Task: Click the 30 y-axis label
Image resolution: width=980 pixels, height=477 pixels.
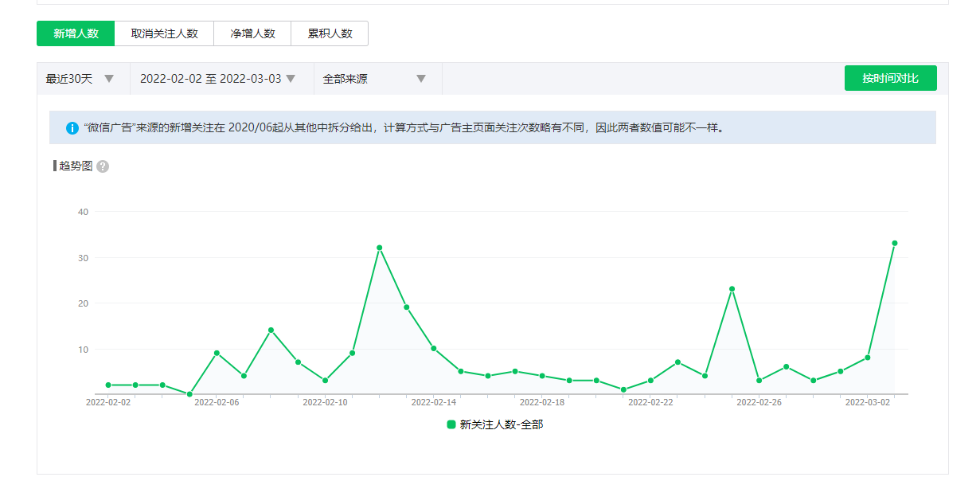Action: pyautogui.click(x=83, y=258)
